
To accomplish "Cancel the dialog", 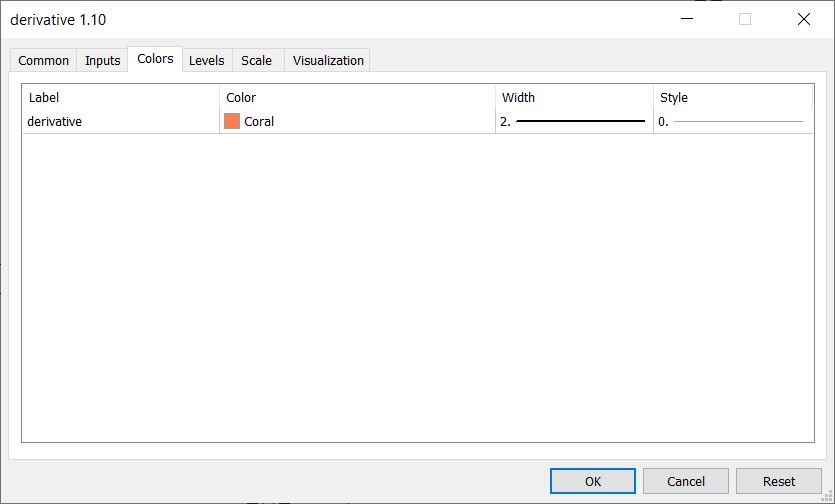I will coord(686,481).
